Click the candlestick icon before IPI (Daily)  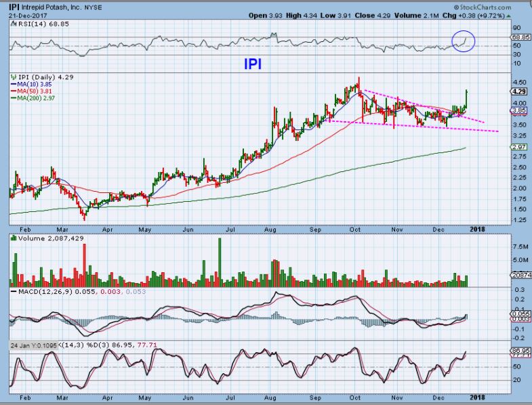[14, 77]
